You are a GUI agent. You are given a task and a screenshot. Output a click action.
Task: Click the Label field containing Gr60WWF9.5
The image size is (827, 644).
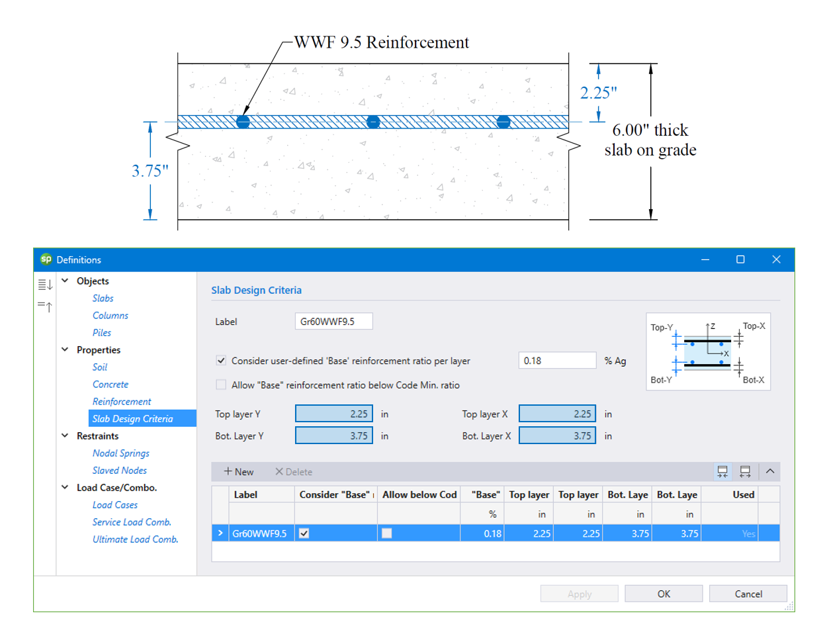[333, 321]
